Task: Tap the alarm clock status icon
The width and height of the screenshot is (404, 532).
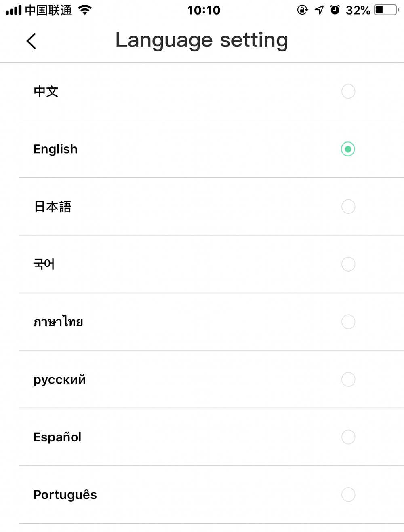Action: [x=335, y=10]
